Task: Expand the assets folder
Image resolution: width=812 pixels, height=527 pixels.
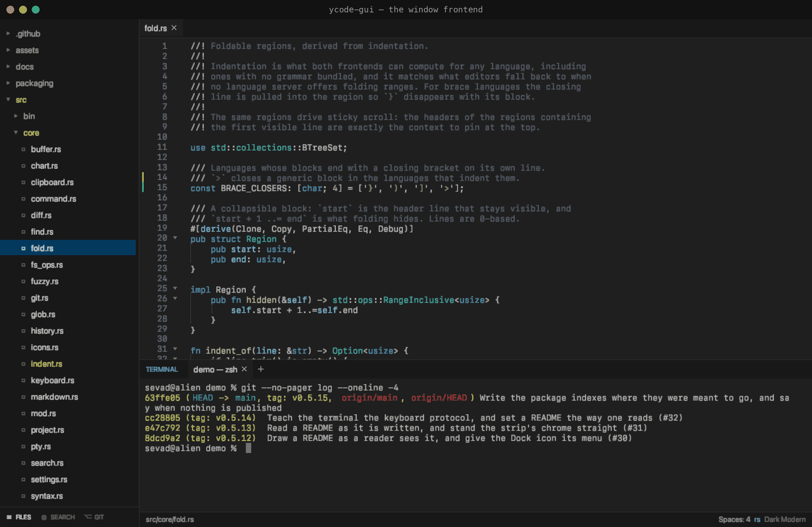Action: (x=8, y=50)
